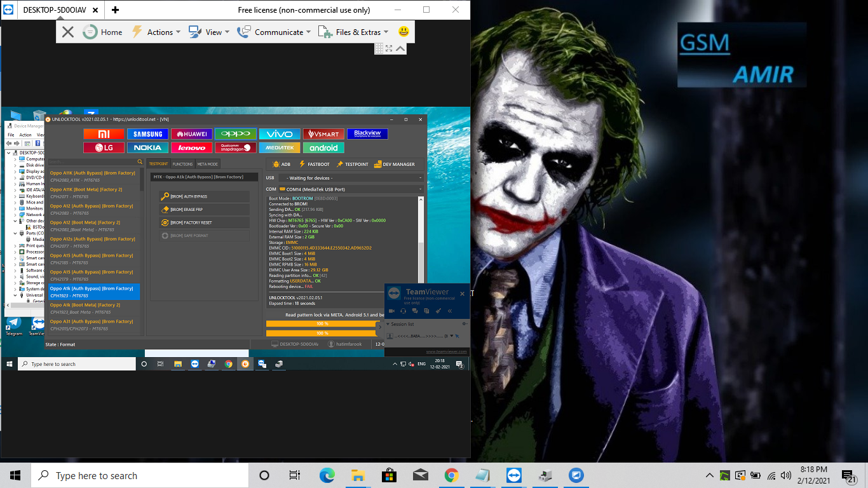Click host taskbar search box
Screen dimensions: 868x488
pyautogui.click(x=140, y=475)
